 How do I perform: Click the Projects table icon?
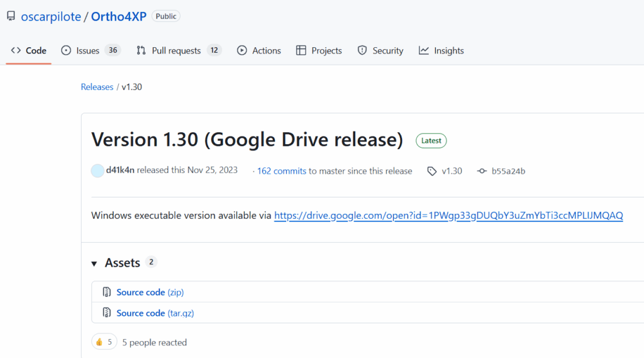coord(301,50)
